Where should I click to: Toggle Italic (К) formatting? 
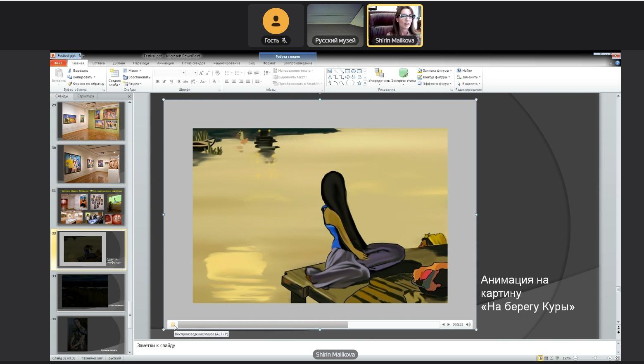(x=164, y=81)
